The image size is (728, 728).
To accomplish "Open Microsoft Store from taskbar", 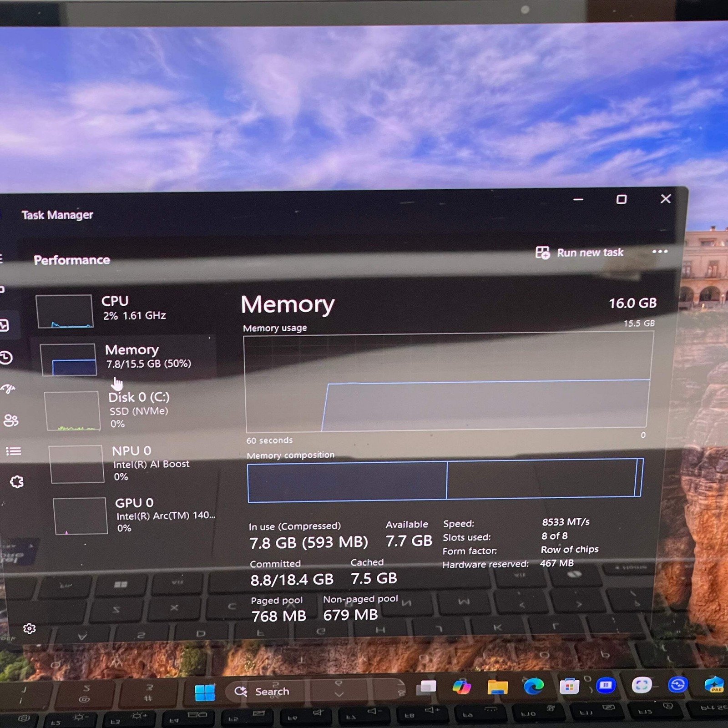I will pos(569,686).
